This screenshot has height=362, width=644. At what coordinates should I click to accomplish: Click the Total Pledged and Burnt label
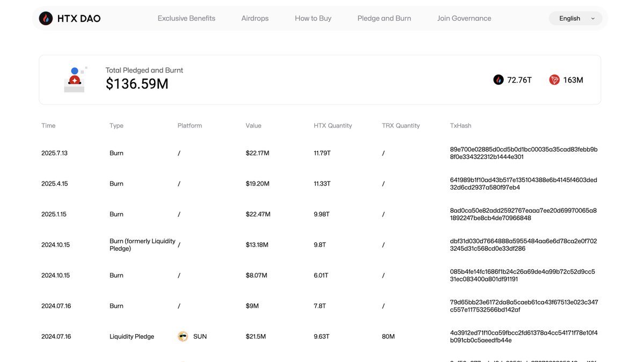point(144,70)
